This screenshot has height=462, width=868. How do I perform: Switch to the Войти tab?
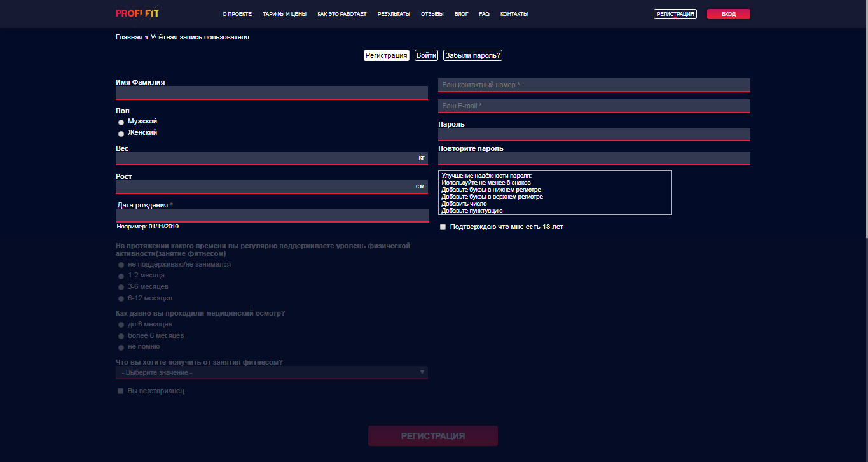pyautogui.click(x=426, y=55)
